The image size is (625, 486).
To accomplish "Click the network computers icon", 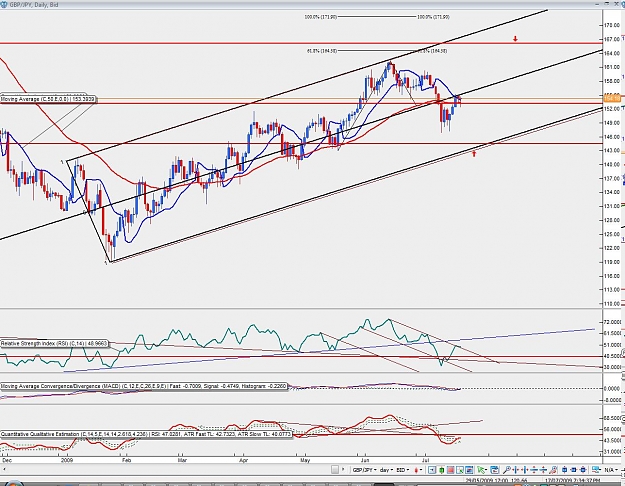I will coord(596,470).
